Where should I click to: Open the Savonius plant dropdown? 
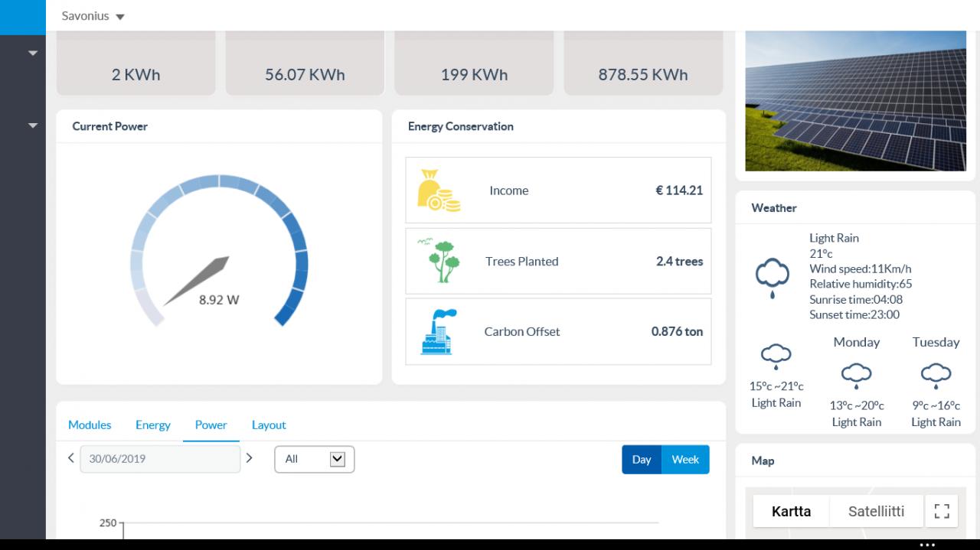93,16
